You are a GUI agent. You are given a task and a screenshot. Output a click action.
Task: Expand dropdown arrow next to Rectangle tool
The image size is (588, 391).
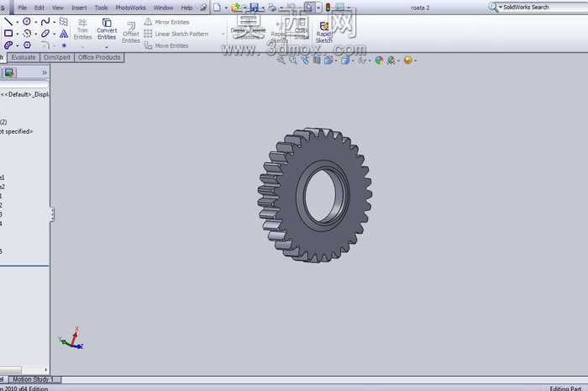coord(18,34)
